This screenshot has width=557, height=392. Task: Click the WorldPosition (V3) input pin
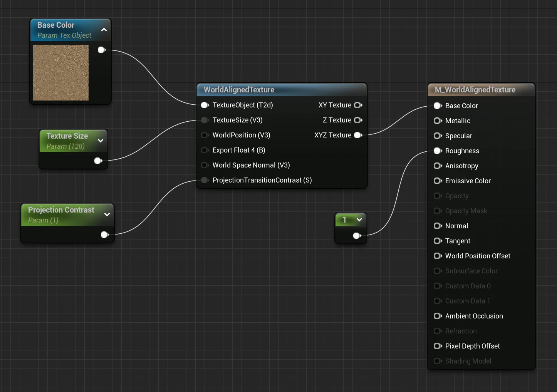pyautogui.click(x=205, y=135)
